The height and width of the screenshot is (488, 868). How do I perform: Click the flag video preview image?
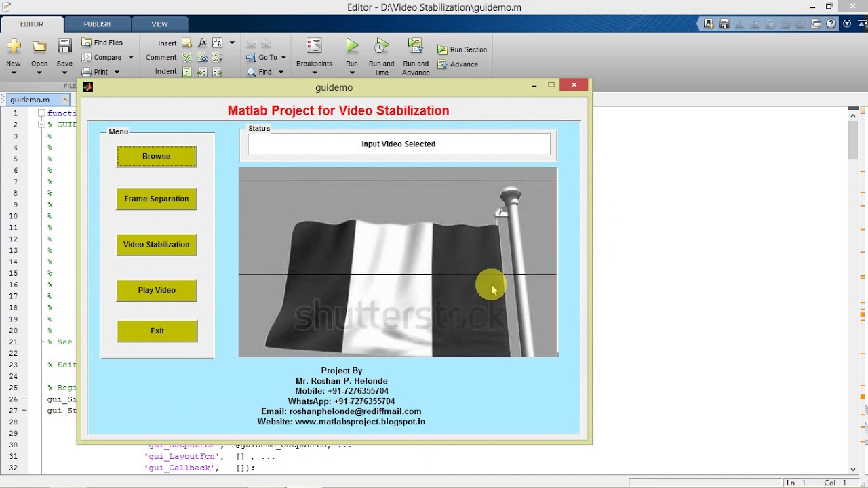coord(398,262)
